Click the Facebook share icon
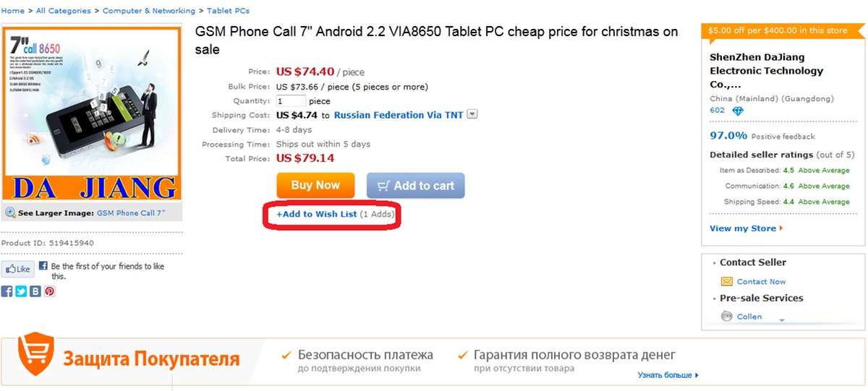 point(7,291)
